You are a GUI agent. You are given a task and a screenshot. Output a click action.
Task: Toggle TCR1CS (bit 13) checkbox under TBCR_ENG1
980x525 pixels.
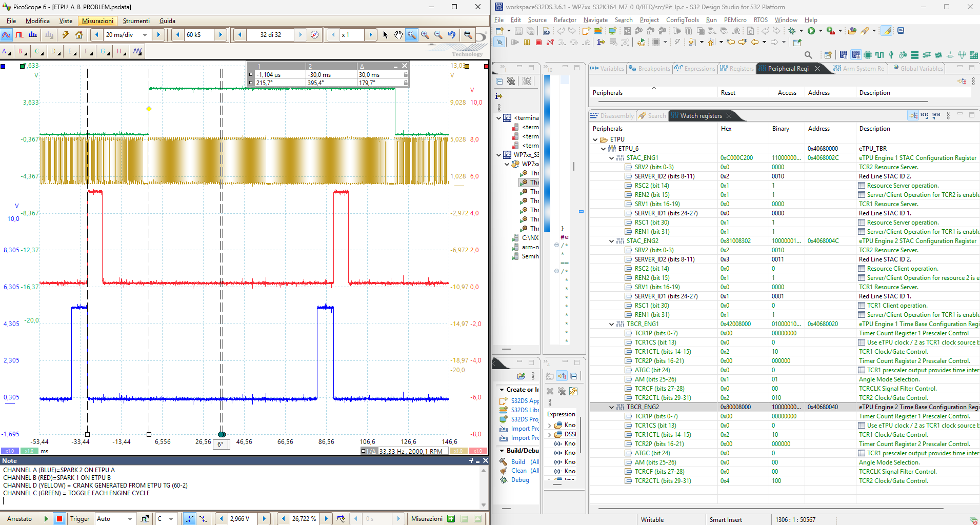click(x=862, y=342)
